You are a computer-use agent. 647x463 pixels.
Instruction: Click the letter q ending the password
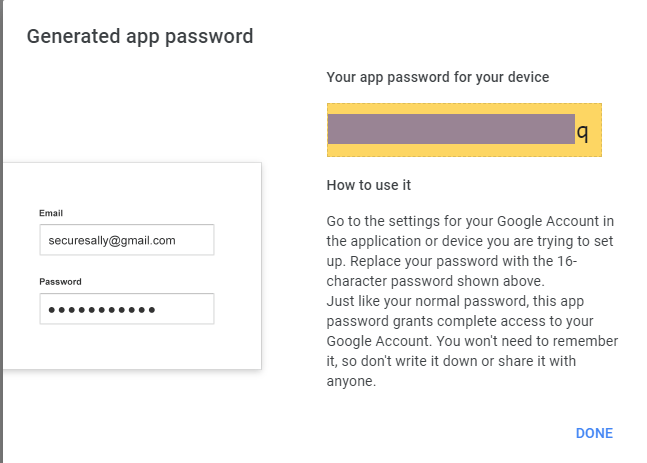pyautogui.click(x=582, y=130)
